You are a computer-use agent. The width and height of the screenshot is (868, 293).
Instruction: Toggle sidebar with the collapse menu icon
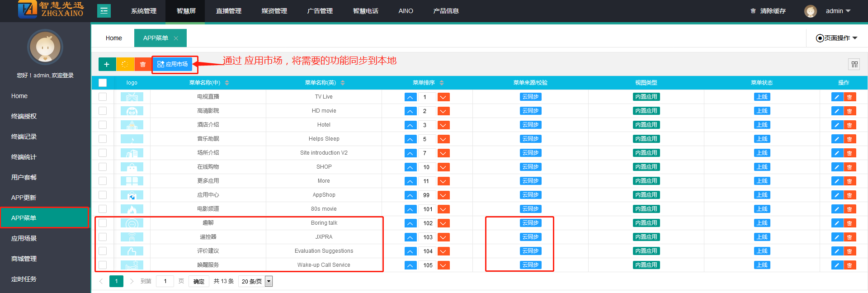click(x=104, y=11)
